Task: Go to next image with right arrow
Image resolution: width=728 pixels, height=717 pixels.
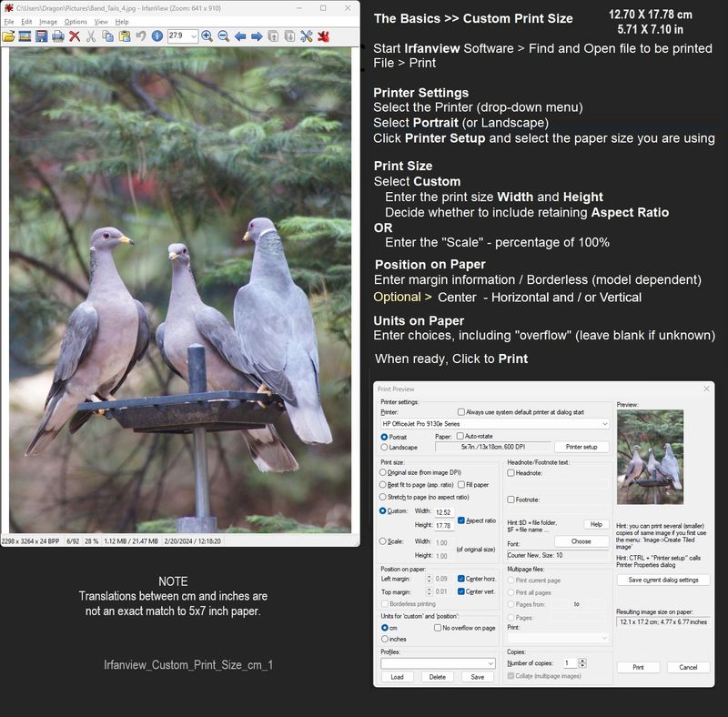Action: 257,36
